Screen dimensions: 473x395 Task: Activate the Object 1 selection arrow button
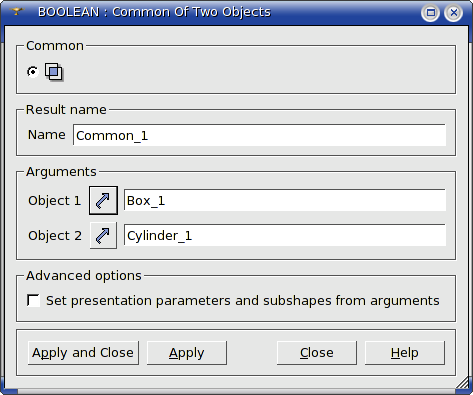point(103,200)
